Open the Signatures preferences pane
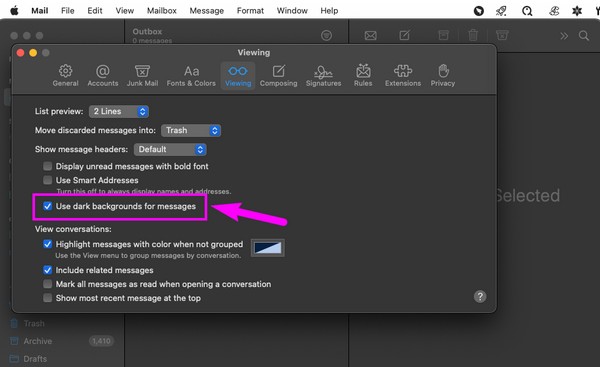The height and width of the screenshot is (367, 600). 323,76
